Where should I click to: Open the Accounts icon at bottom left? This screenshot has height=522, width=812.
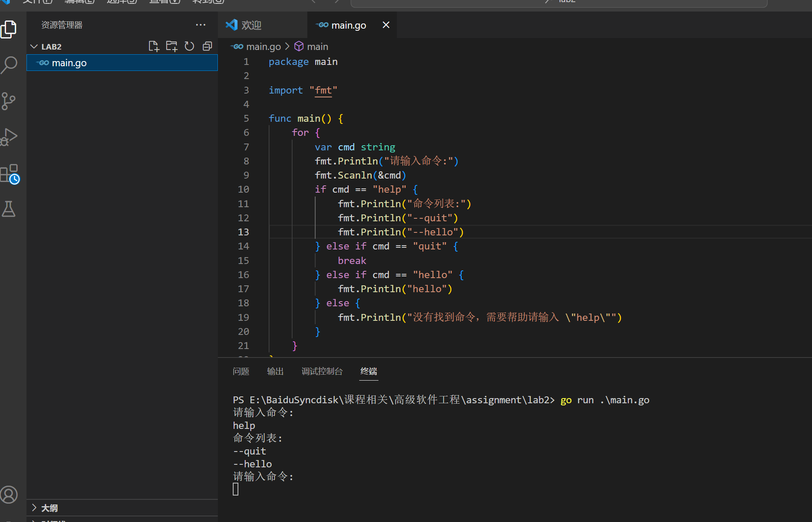tap(9, 494)
